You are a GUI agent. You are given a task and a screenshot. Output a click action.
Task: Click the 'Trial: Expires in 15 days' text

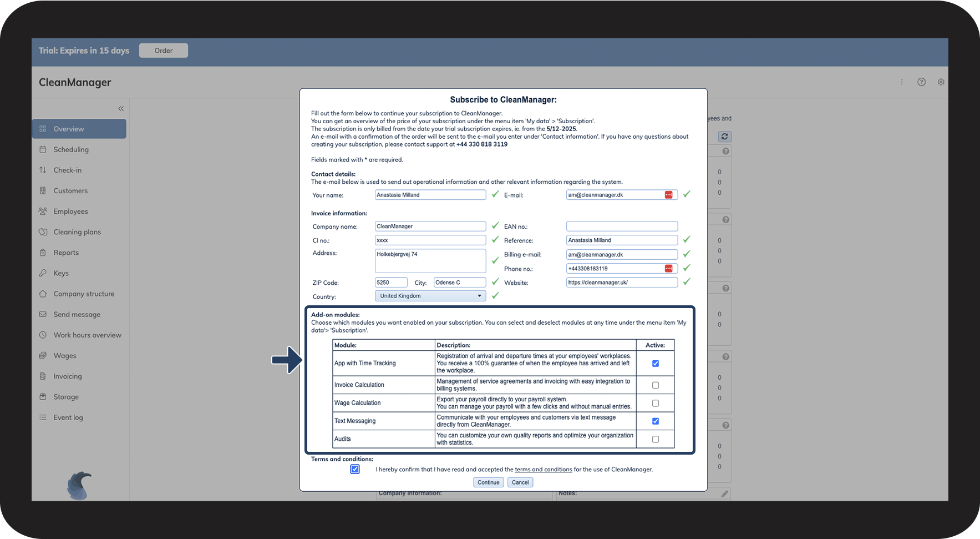click(x=84, y=51)
